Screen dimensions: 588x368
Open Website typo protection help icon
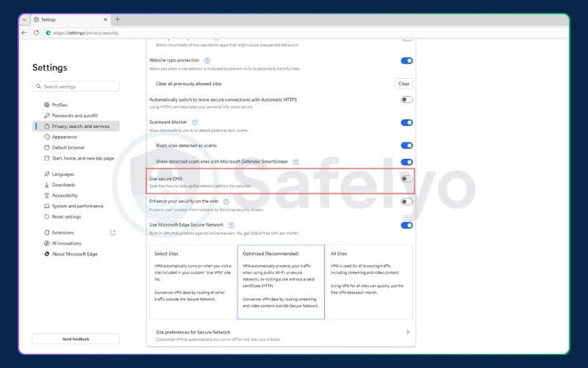[207, 60]
